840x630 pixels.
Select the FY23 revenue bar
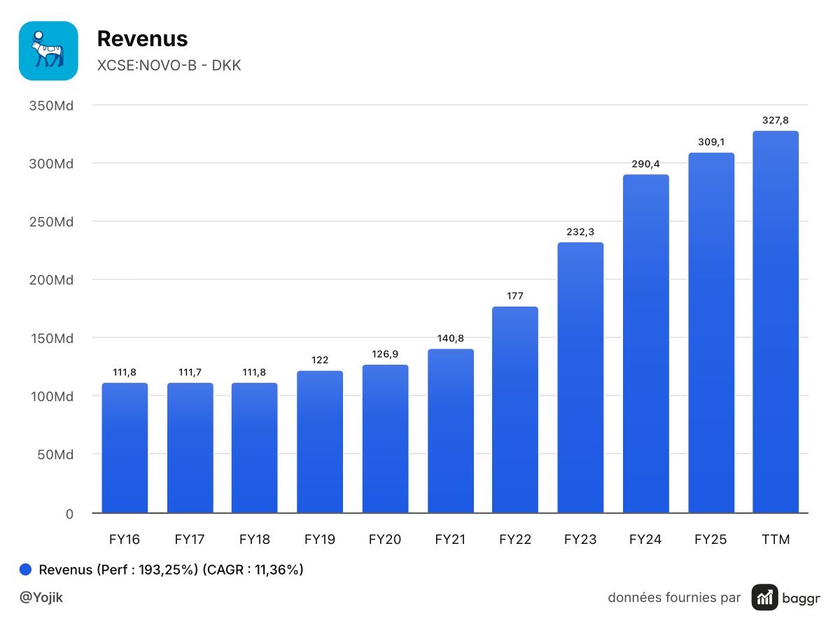580,378
